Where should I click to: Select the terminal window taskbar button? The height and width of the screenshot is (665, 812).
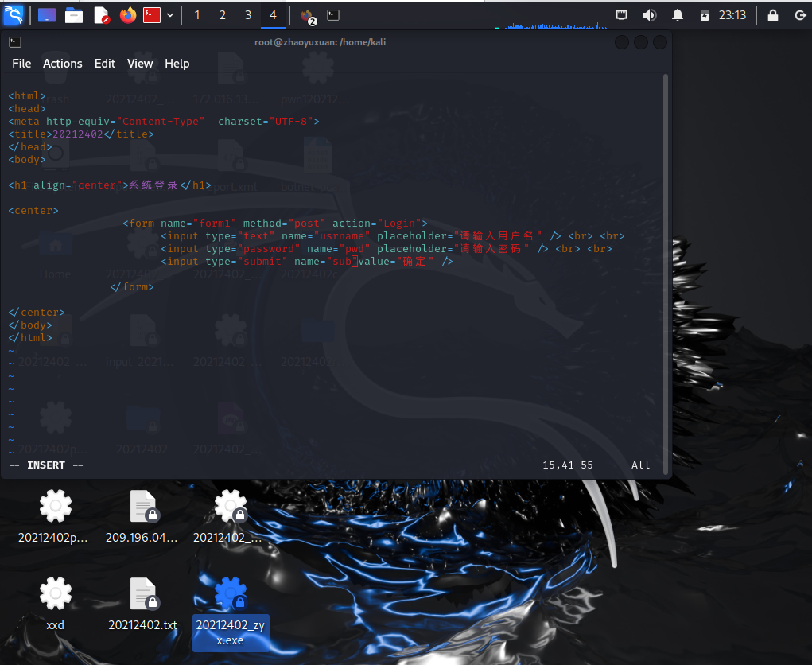click(x=333, y=16)
